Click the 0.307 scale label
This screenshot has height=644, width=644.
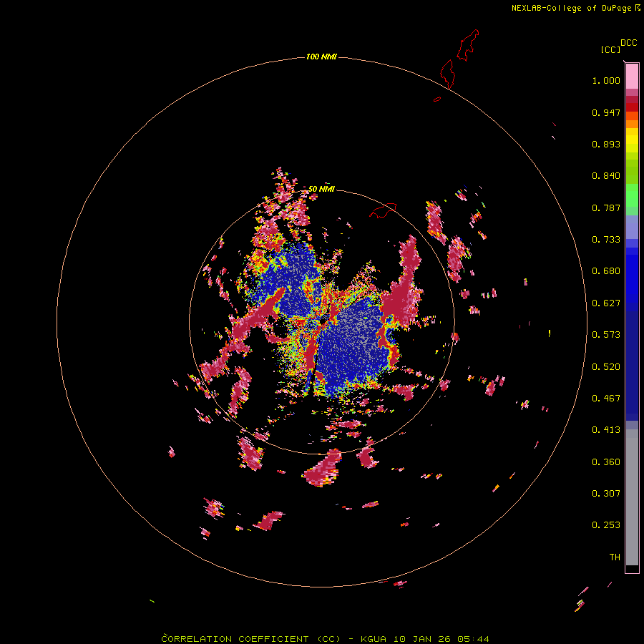click(x=606, y=494)
